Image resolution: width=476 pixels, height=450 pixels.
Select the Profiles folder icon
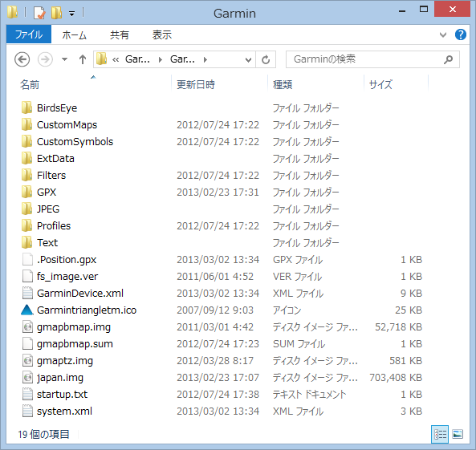point(27,225)
